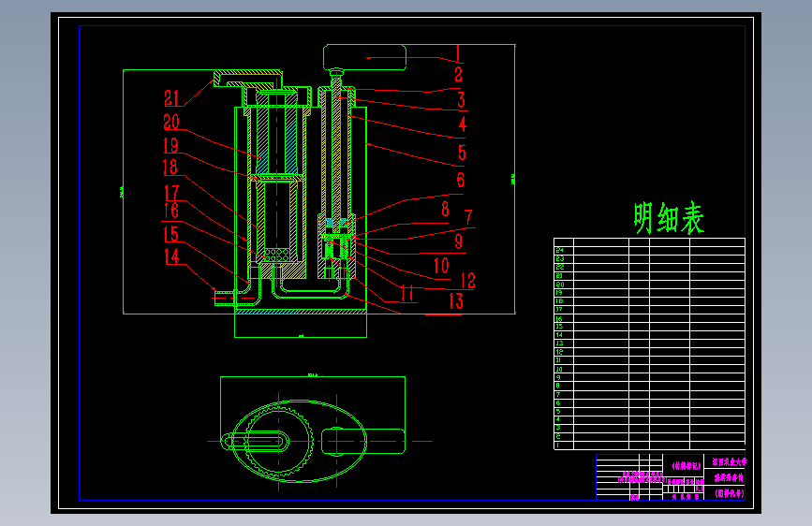Click green parts table row label 10

[559, 369]
